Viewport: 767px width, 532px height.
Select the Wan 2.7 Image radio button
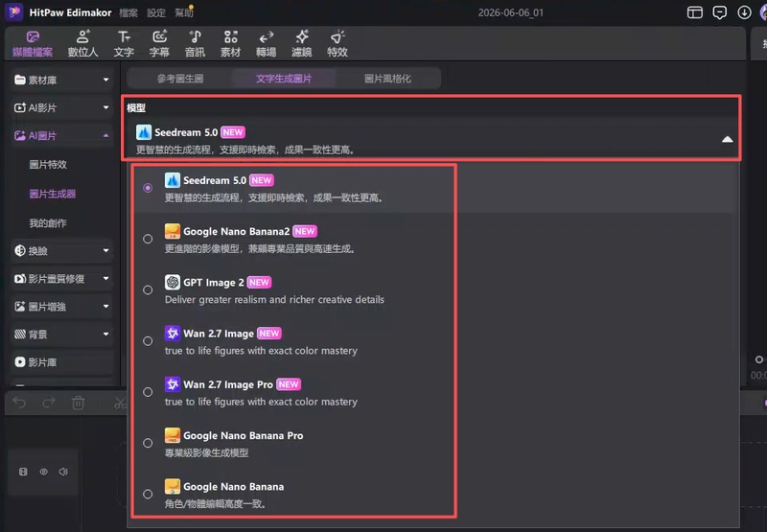point(148,341)
